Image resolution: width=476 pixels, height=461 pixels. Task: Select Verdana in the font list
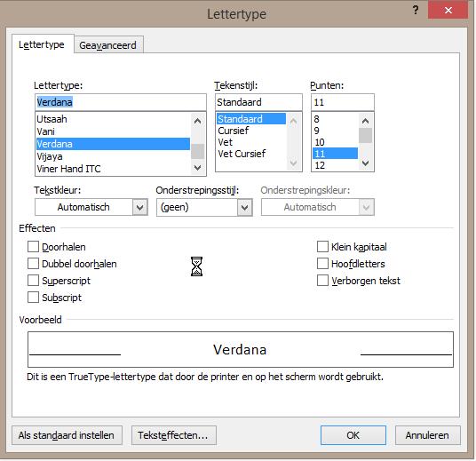(x=113, y=144)
